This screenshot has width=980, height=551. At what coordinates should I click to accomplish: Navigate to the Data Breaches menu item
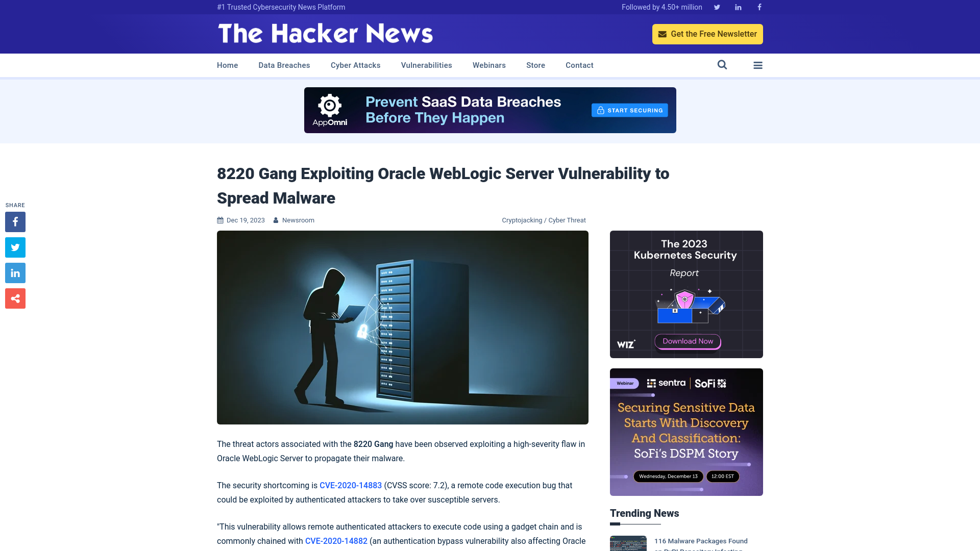click(284, 65)
